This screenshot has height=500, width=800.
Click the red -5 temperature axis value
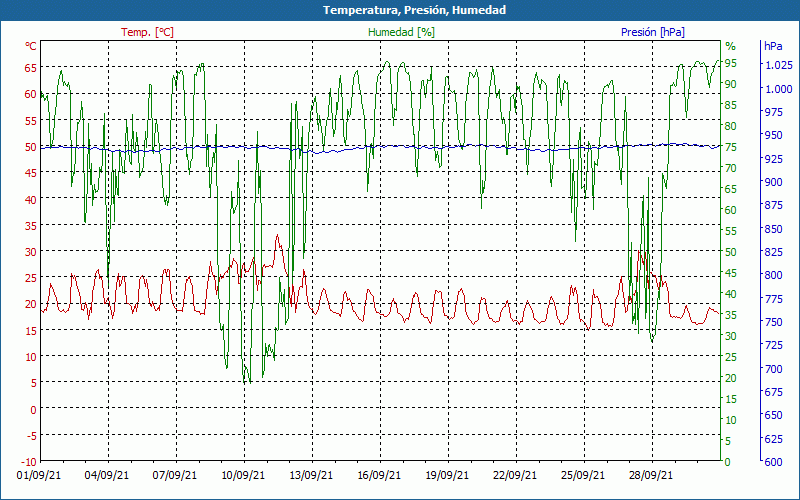pos(32,436)
